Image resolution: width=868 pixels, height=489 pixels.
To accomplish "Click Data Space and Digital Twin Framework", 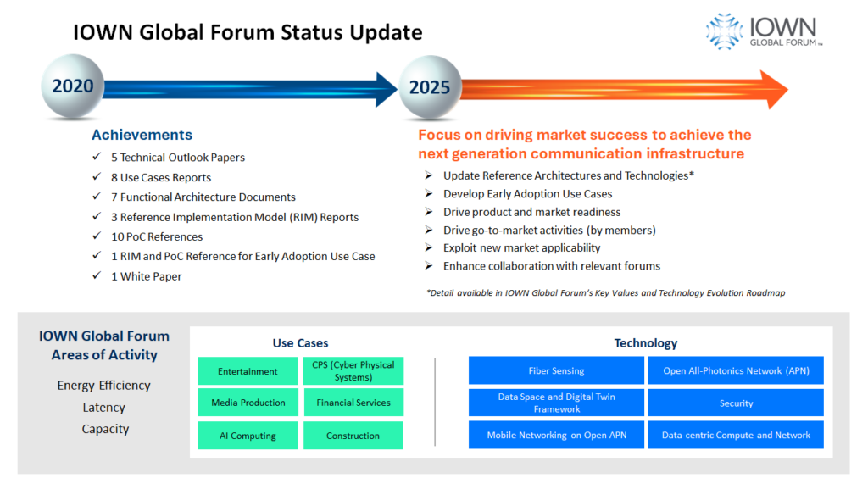I will (556, 403).
